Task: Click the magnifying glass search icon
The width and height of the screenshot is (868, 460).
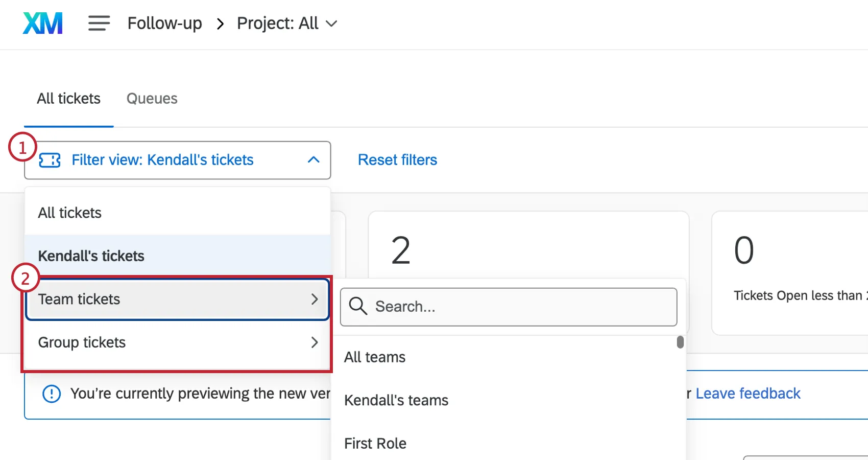Action: [x=357, y=307]
